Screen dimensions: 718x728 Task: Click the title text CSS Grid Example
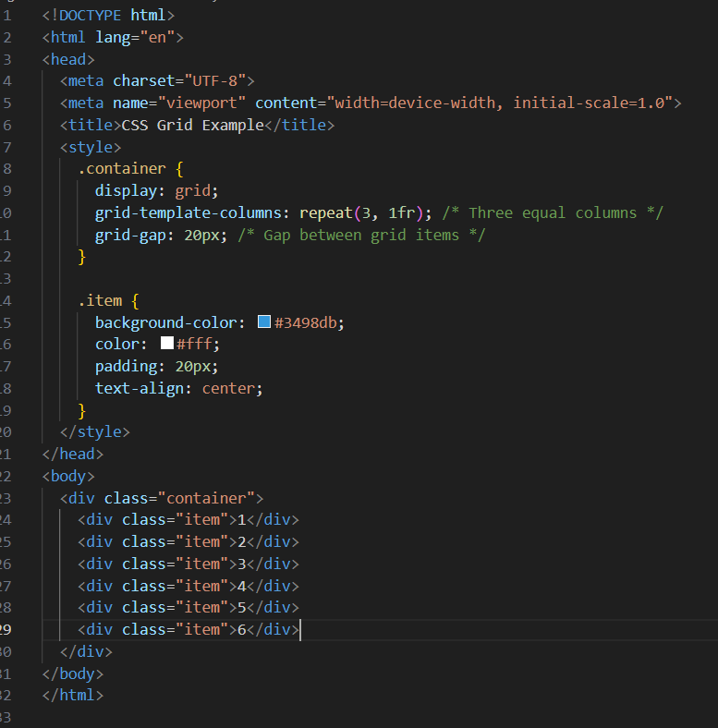193,126
